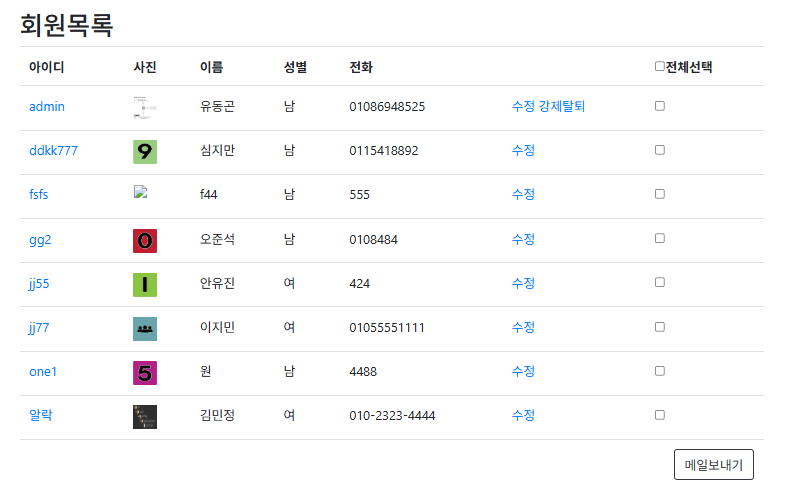Click the name cell 이지민
This screenshot has height=493, width=787.
click(217, 327)
